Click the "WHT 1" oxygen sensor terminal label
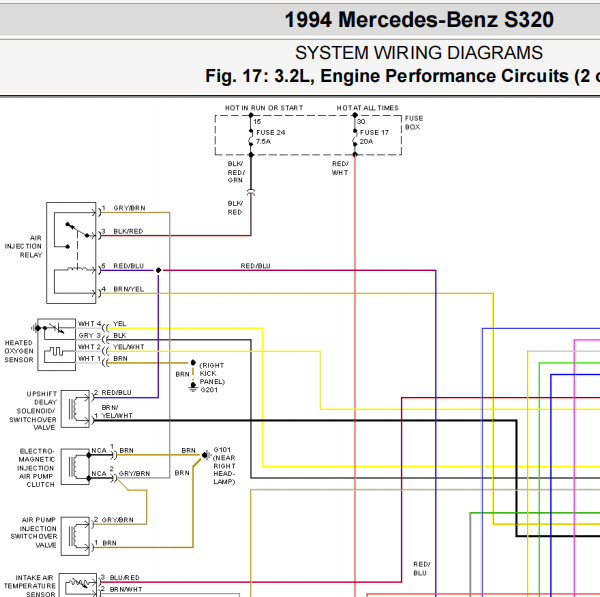This screenshot has height=597, width=600. tap(89, 359)
